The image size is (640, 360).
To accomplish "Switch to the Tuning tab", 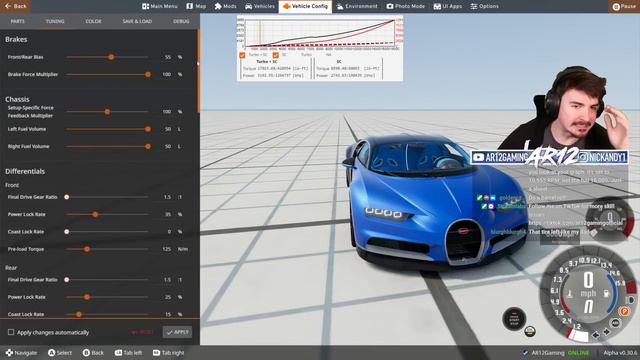I will point(55,21).
